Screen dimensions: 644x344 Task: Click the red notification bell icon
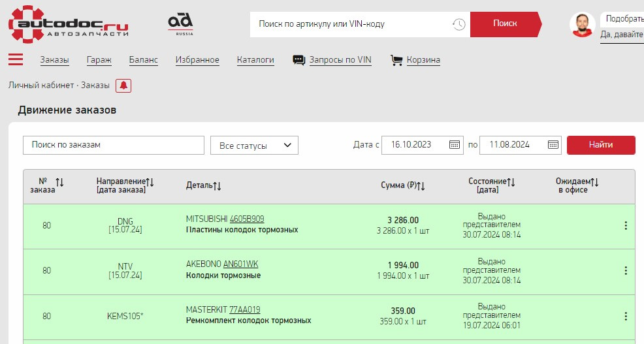(x=123, y=86)
